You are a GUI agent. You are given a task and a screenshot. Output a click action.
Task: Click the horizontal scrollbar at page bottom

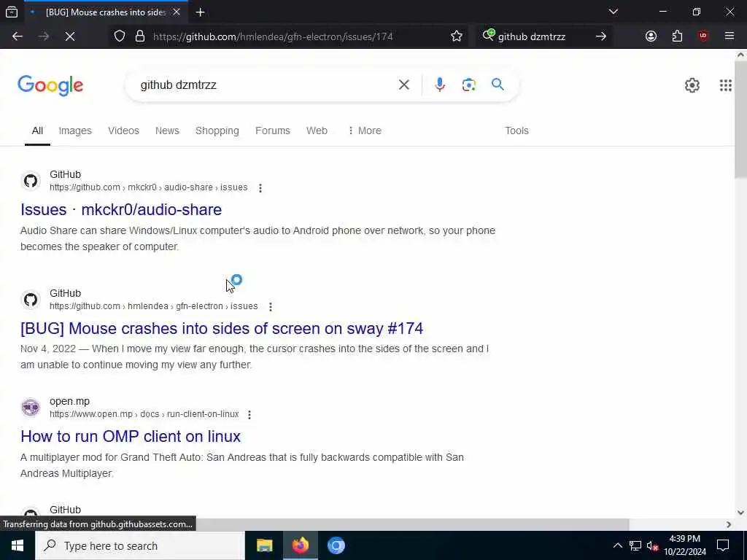point(314,524)
